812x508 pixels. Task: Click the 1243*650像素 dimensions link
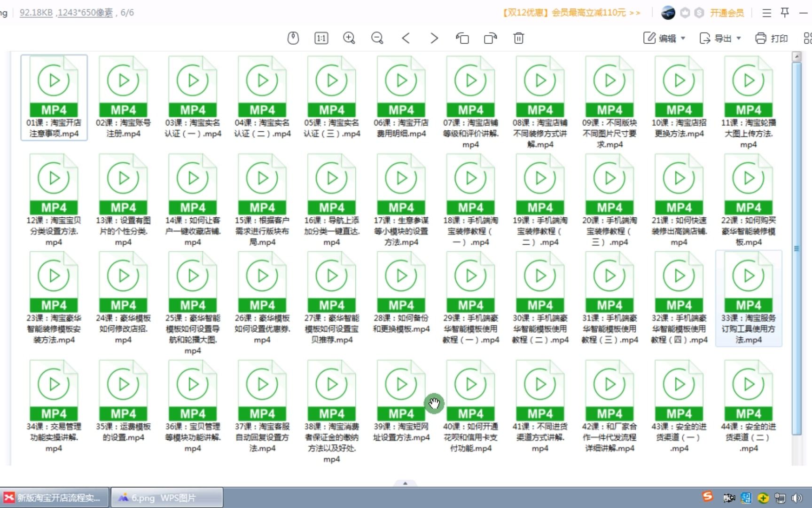pyautogui.click(x=86, y=13)
